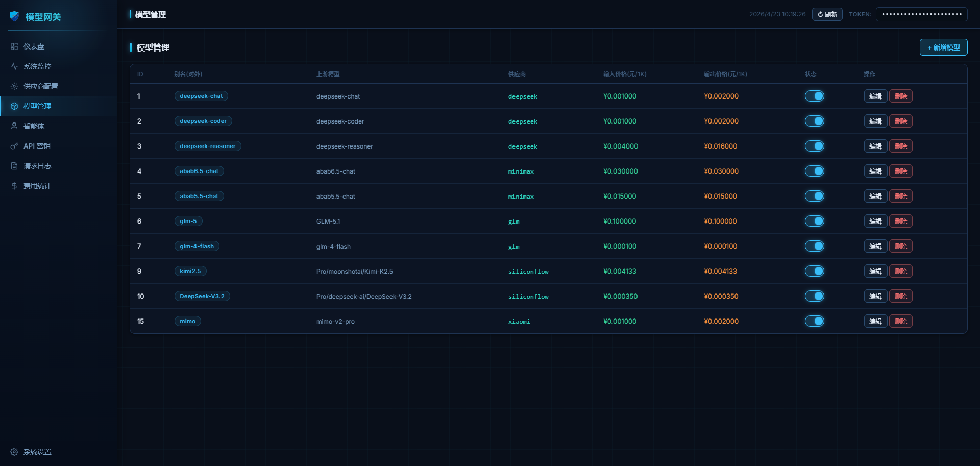Toggle the mimo model status switch

tap(815, 321)
